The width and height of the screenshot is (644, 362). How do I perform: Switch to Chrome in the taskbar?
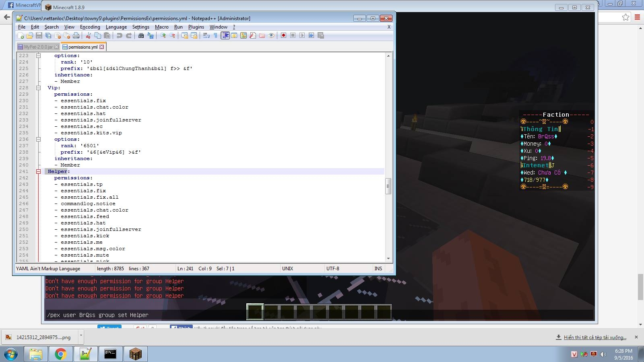click(61, 354)
